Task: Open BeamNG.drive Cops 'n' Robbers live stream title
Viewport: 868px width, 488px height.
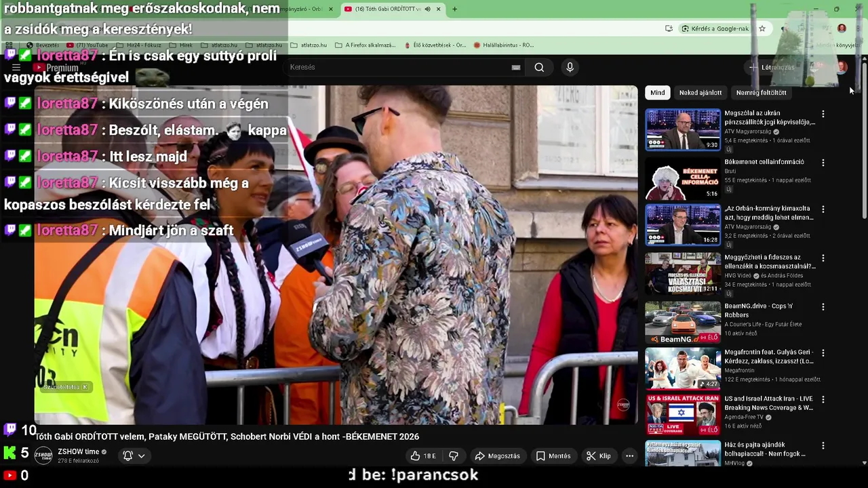Action: [x=759, y=310]
